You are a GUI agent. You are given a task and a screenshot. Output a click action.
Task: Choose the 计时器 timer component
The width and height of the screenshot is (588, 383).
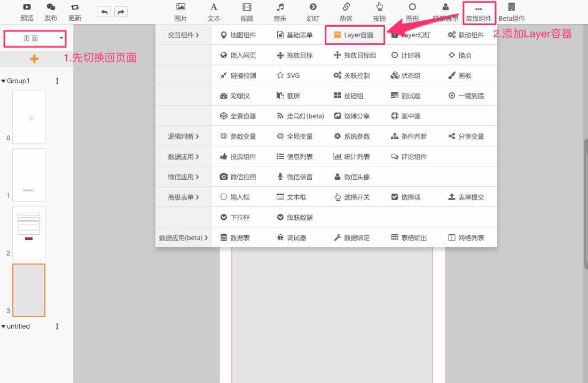click(x=406, y=55)
